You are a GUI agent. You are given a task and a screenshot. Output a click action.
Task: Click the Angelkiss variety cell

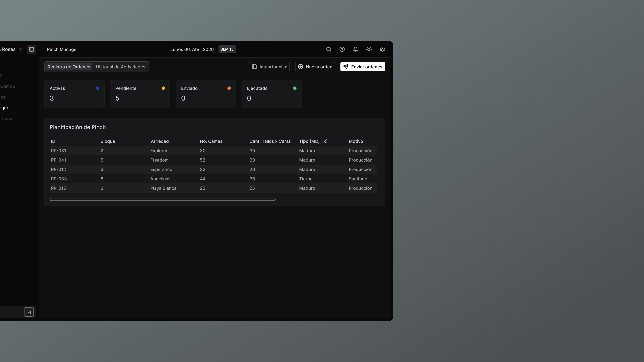click(x=160, y=179)
